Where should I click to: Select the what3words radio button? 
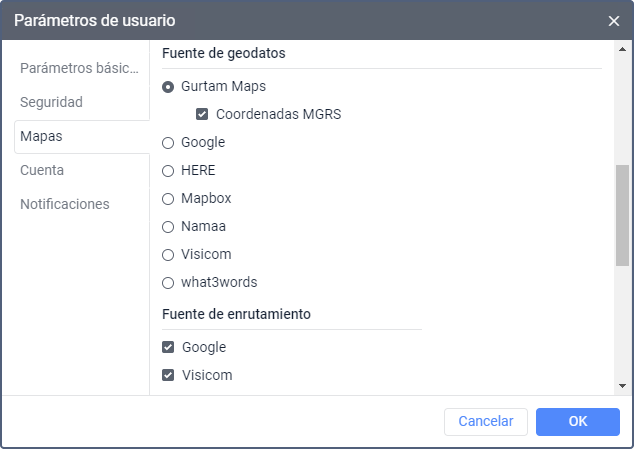[168, 283]
